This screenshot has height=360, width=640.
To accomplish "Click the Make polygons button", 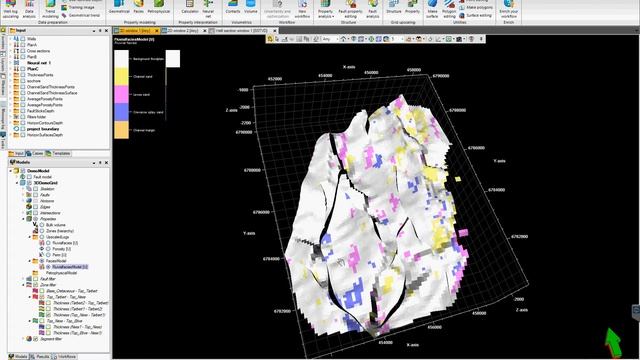I will coord(476,7).
